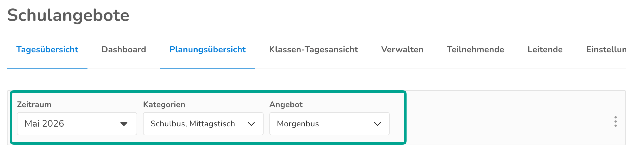The width and height of the screenshot is (644, 158).
Task: Click the Kategorien chevron arrow
Action: click(x=251, y=124)
